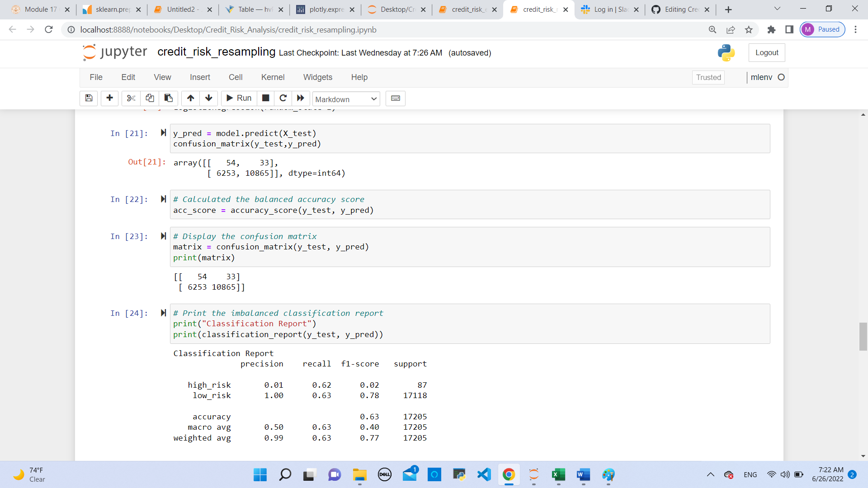Image resolution: width=868 pixels, height=488 pixels.
Task: Cut the selected cell with scissors icon
Action: pyautogui.click(x=131, y=98)
